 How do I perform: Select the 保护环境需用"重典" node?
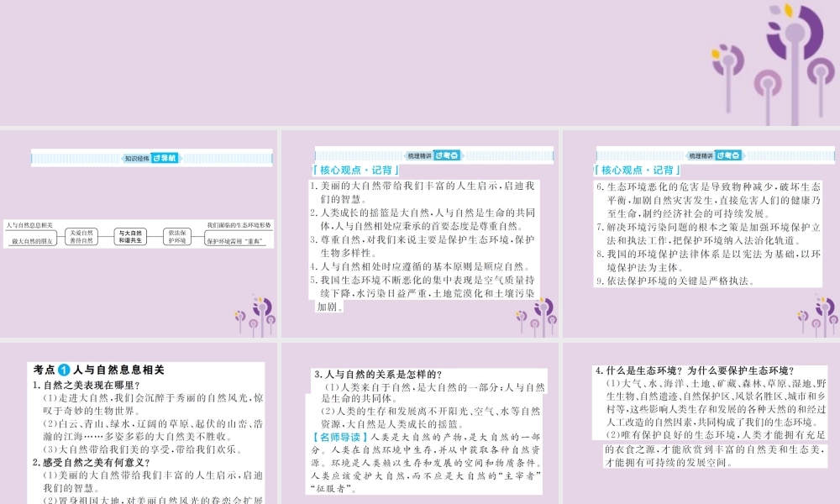tap(235, 242)
